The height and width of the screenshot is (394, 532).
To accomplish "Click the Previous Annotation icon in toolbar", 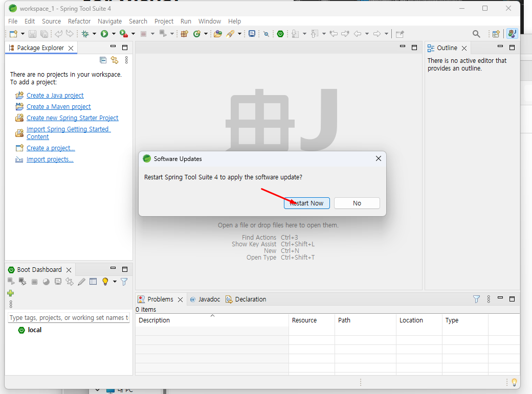I will (315, 34).
